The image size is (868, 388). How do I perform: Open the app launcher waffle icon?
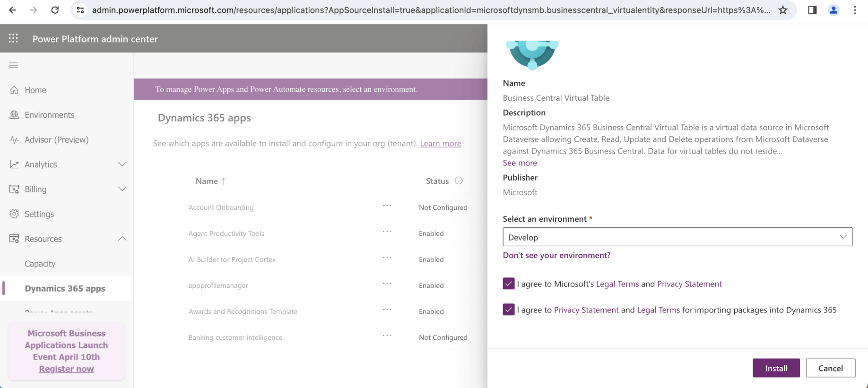[13, 39]
